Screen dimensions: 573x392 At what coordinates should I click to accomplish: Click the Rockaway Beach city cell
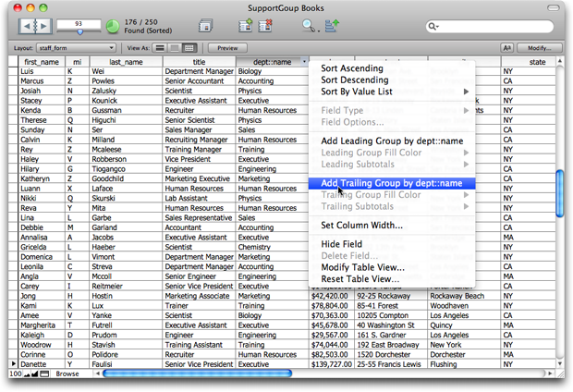[465, 296]
